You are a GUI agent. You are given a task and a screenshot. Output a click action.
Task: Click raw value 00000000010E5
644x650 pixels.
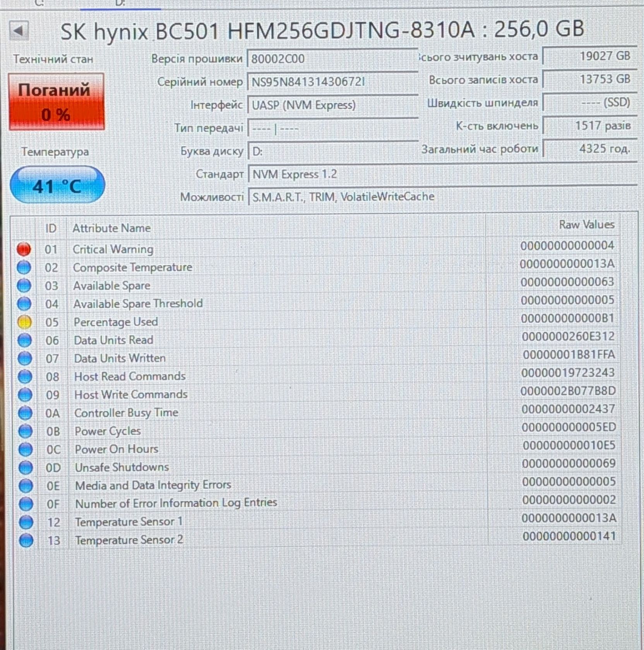(569, 445)
